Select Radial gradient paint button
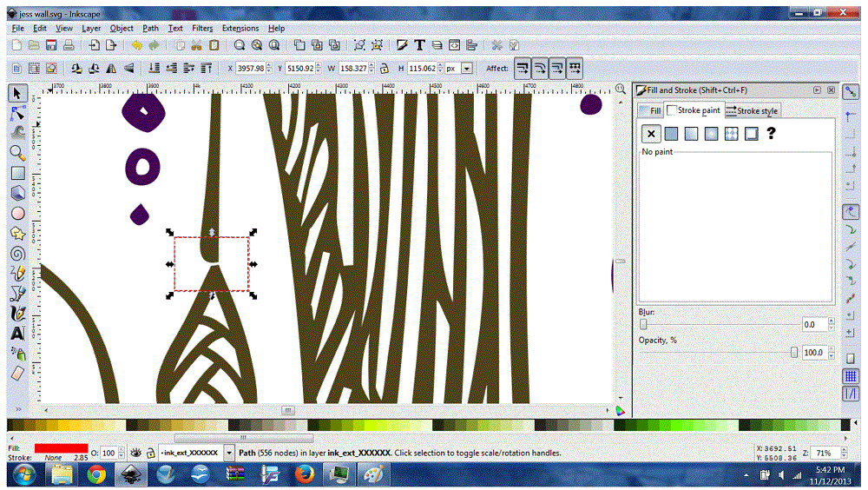The height and width of the screenshot is (490, 868). 712,134
